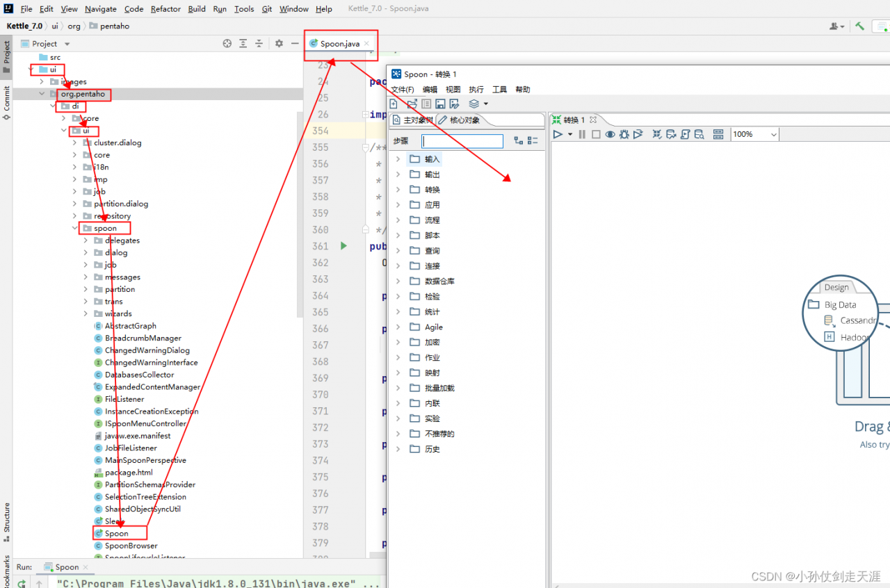
Task: Run the transformation with the play icon
Action: (x=558, y=134)
